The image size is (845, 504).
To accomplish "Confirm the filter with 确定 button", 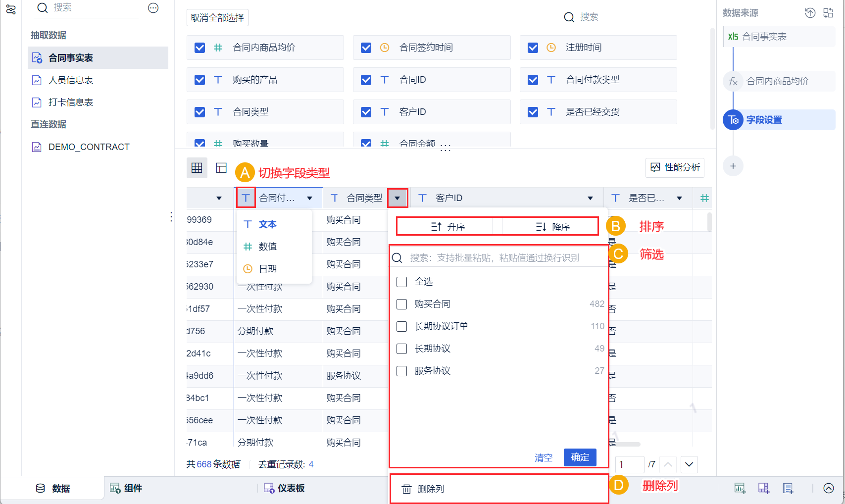I will pos(580,457).
